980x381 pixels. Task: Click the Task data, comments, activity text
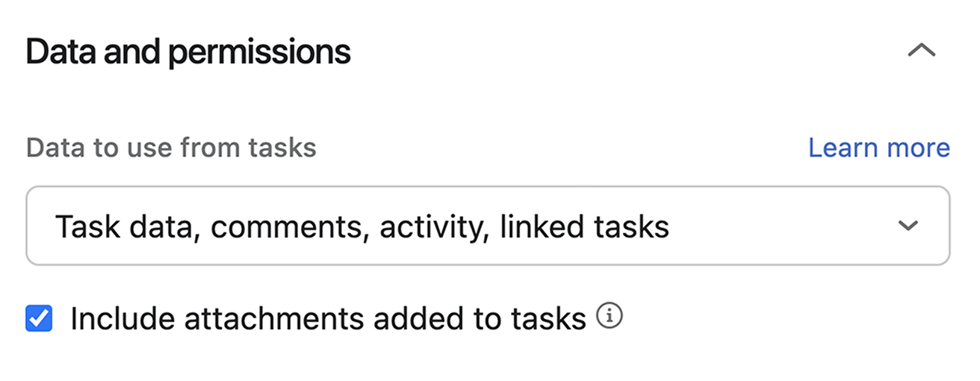click(362, 226)
